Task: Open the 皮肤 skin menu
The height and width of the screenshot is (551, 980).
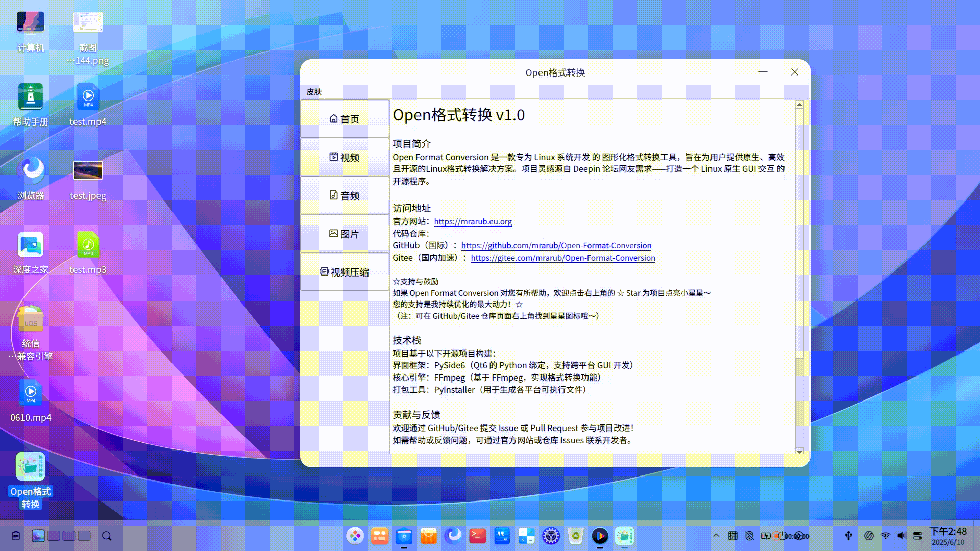Action: click(x=314, y=92)
